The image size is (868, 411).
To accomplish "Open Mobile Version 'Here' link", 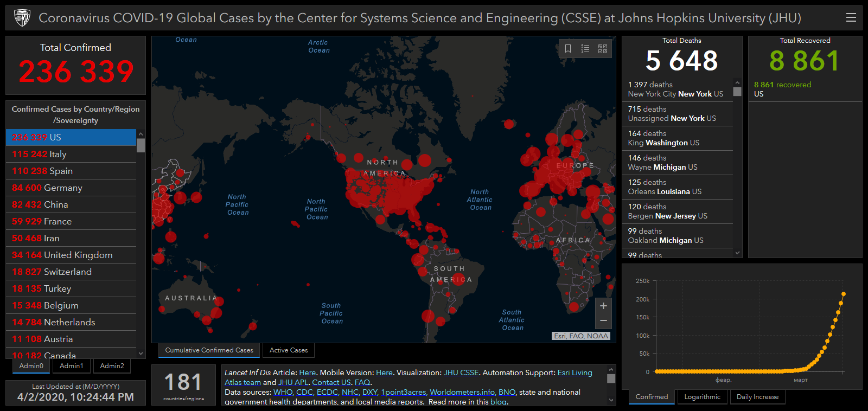I will click(384, 373).
